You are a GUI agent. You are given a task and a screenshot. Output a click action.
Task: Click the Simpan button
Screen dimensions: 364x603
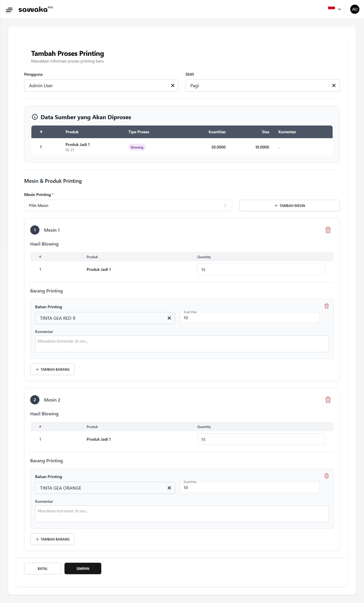coord(83,568)
